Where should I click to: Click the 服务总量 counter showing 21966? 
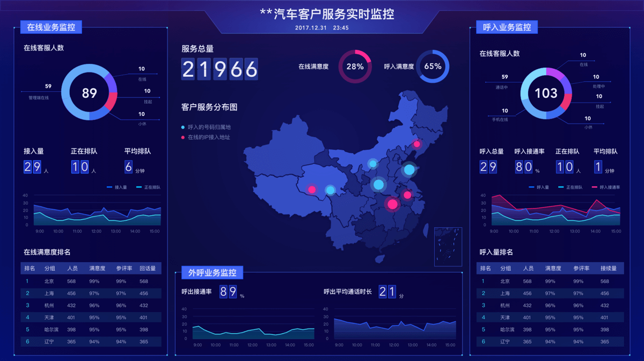tap(219, 69)
